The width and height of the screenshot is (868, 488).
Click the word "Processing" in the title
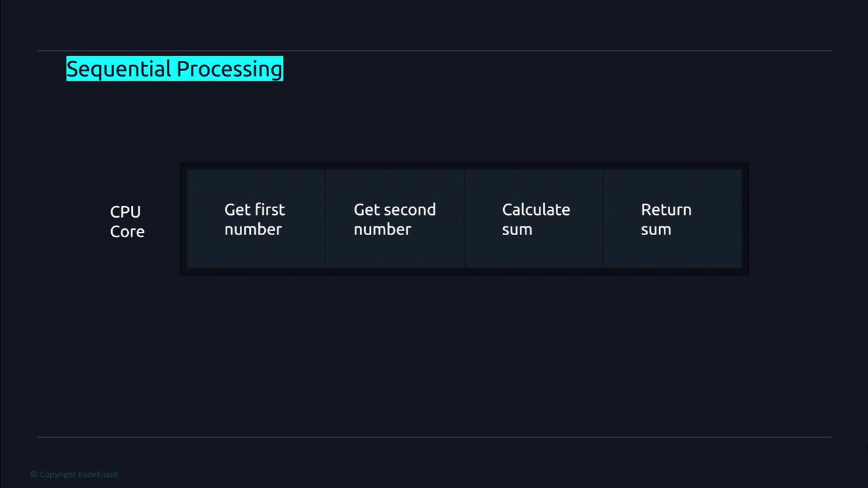[229, 69]
